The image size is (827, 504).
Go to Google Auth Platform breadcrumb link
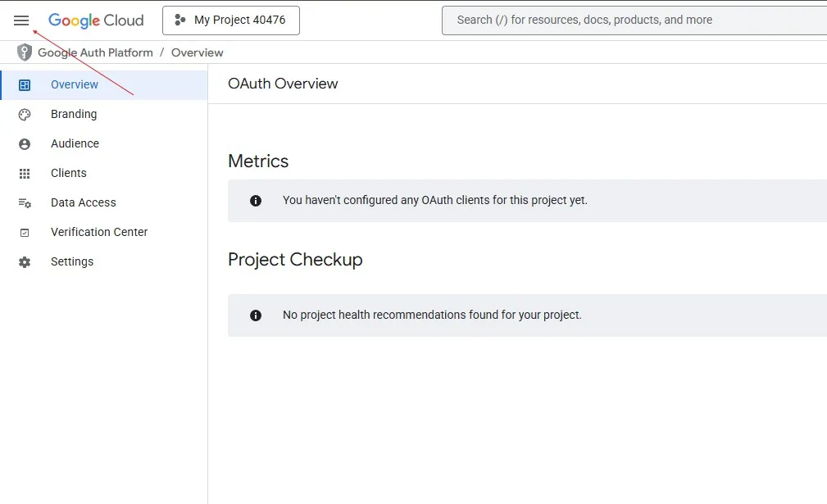pyautogui.click(x=95, y=52)
